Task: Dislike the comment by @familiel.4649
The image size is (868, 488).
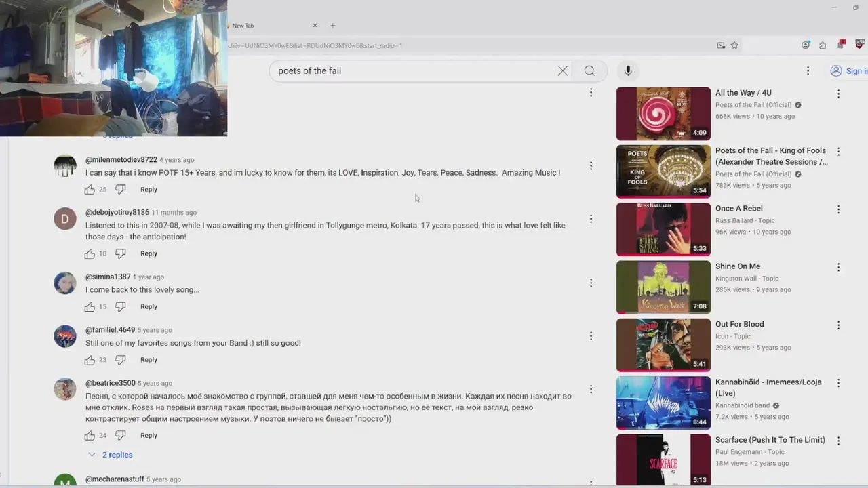Action: click(x=120, y=360)
